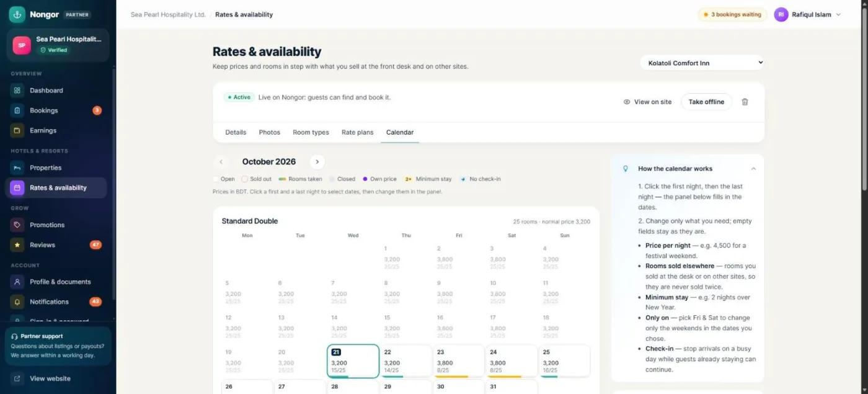Screen dimensions: 868x394
Task: Open the Rafiqul Islam user menu chevron
Action: (839, 14)
